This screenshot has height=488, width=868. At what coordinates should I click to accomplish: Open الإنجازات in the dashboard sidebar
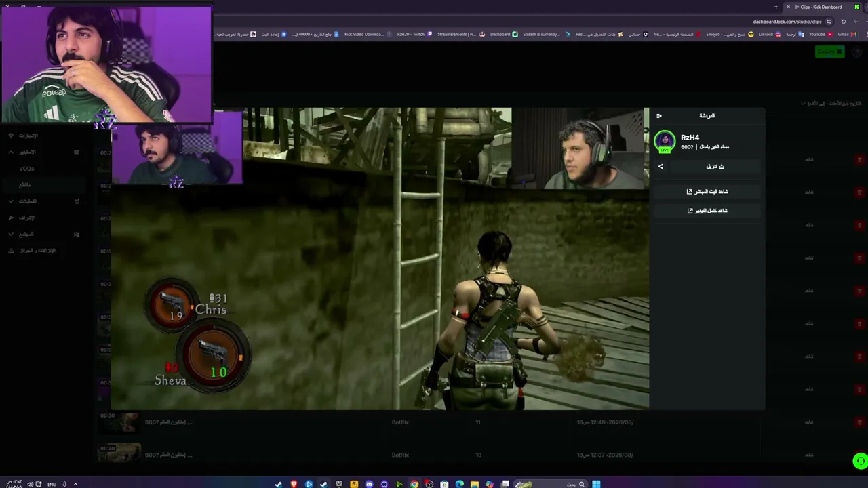tap(28, 136)
